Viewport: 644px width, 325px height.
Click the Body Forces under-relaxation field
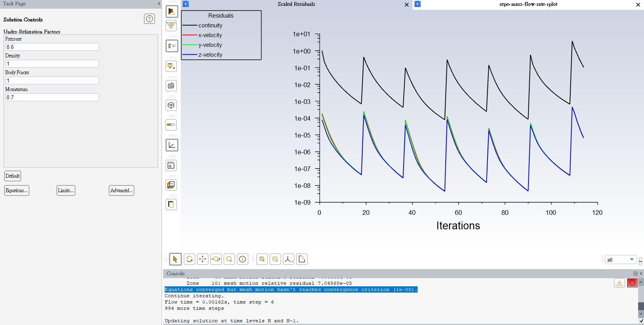click(x=52, y=80)
